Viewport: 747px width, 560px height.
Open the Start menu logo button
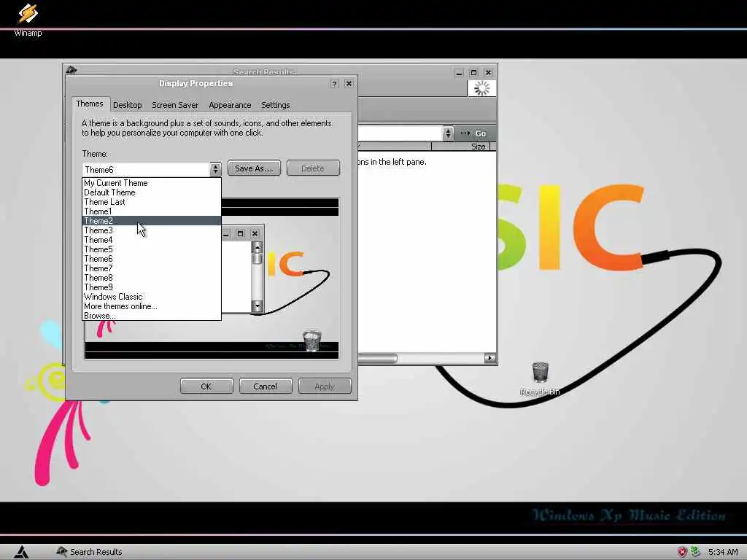21,552
